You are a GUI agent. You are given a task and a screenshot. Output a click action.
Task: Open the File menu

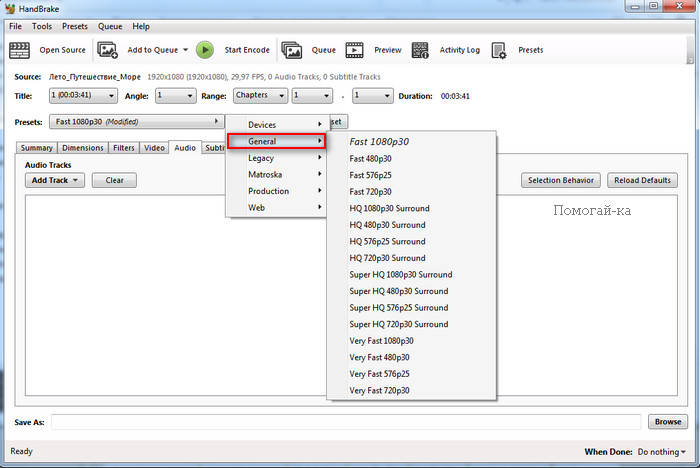[15, 26]
